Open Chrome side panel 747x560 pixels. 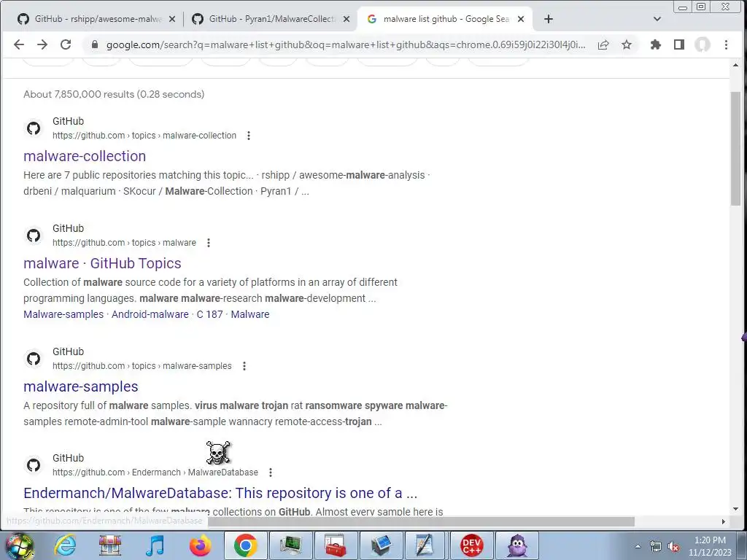tap(679, 44)
